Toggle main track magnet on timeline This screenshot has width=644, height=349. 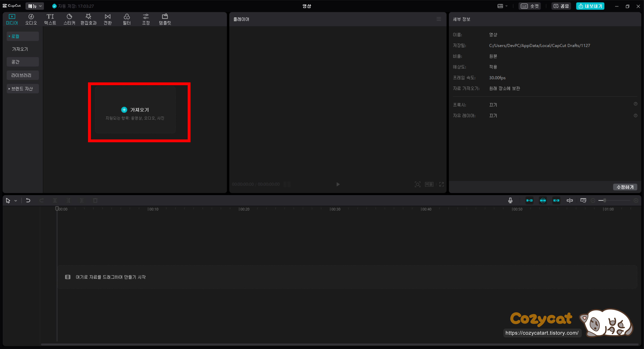tap(529, 200)
